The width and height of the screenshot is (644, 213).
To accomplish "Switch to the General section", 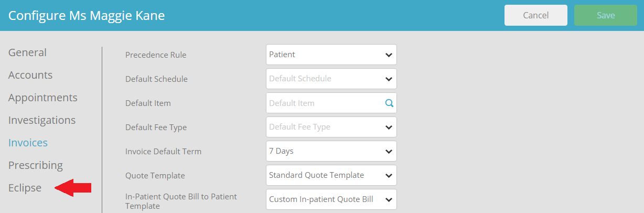I will (x=27, y=52).
